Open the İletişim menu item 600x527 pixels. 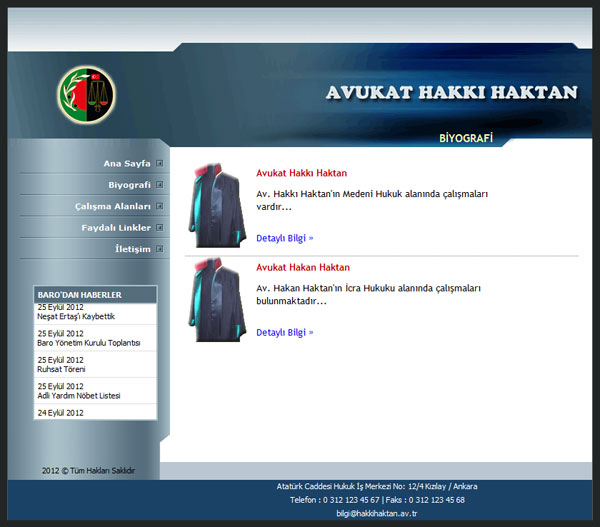(x=133, y=249)
